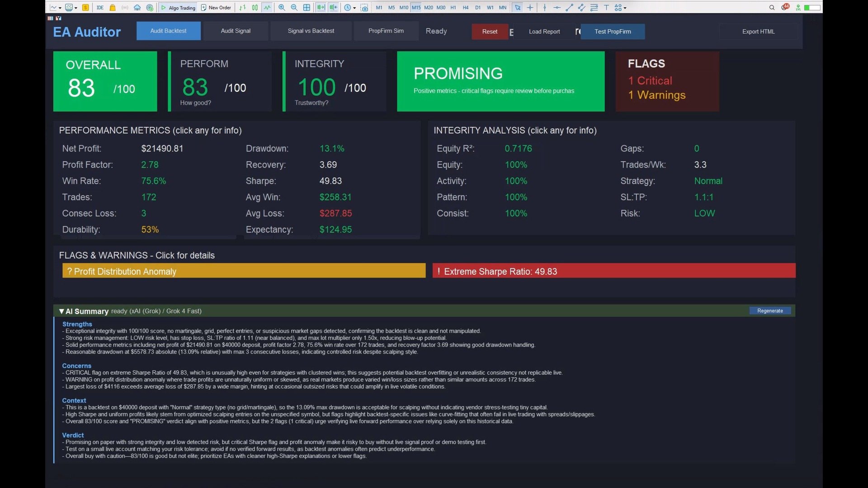Open the objects shapes dropdown arrow
The height and width of the screenshot is (488, 868).
625,8
